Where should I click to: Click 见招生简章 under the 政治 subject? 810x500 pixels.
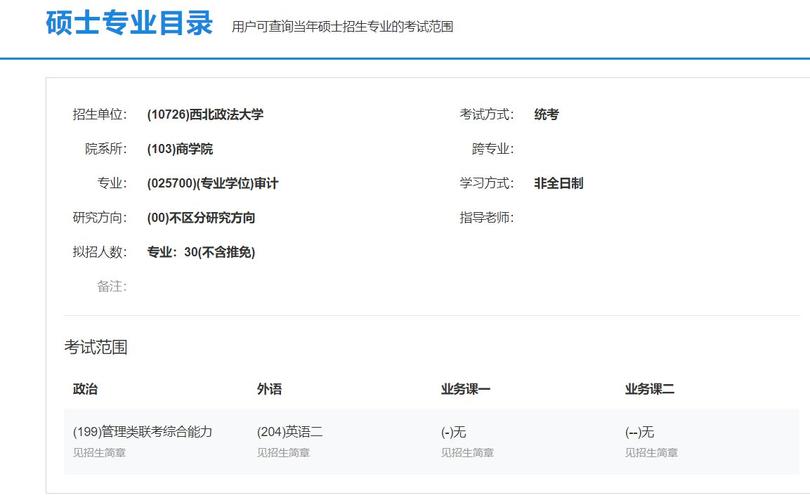point(99,453)
